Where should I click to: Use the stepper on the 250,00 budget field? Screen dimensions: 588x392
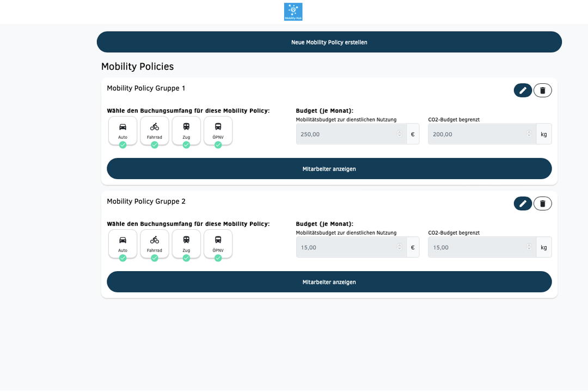pyautogui.click(x=400, y=134)
